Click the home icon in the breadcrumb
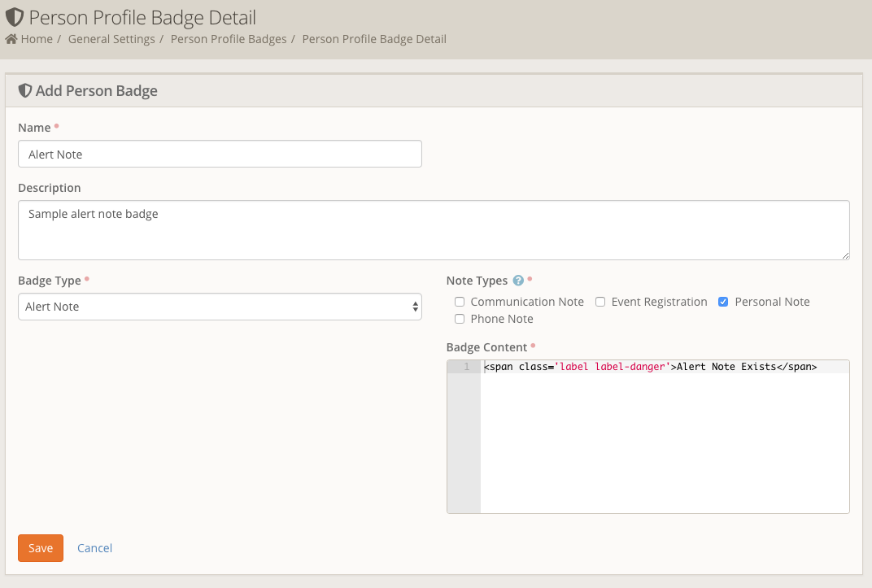 click(x=11, y=39)
